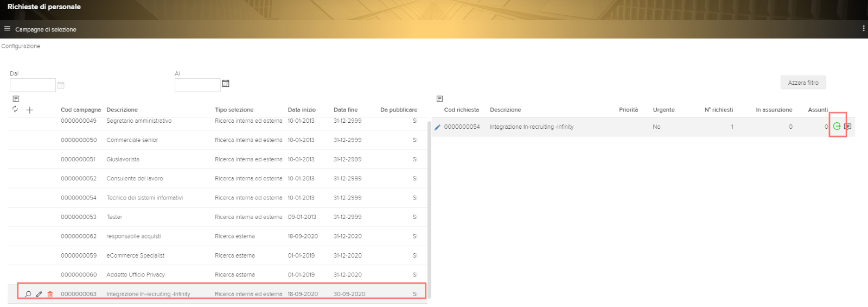Viewport: 868px width, 307px height.
Task: Open the calendar picker for Dal date
Action: 61,85
